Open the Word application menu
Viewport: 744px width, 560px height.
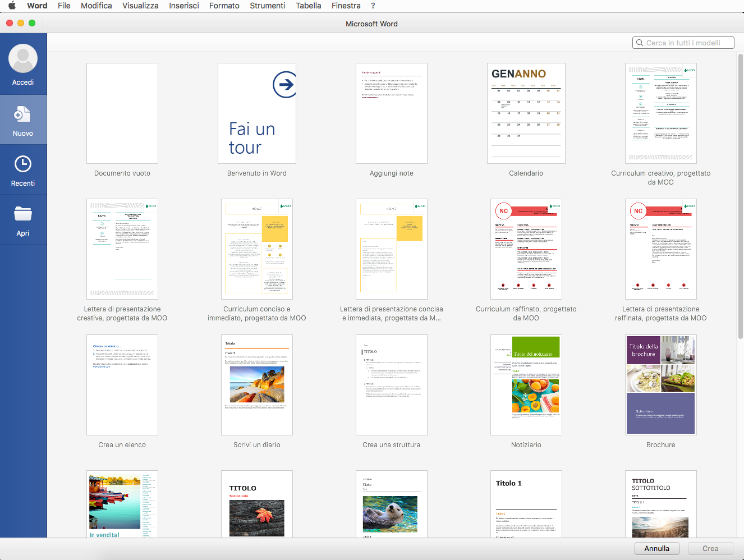click(37, 6)
